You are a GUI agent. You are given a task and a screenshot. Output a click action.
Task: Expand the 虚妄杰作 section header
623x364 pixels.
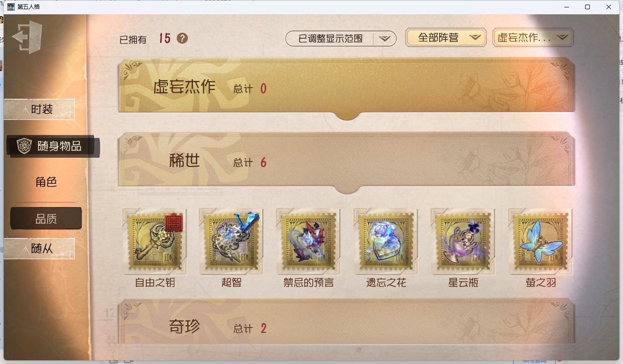point(347,87)
